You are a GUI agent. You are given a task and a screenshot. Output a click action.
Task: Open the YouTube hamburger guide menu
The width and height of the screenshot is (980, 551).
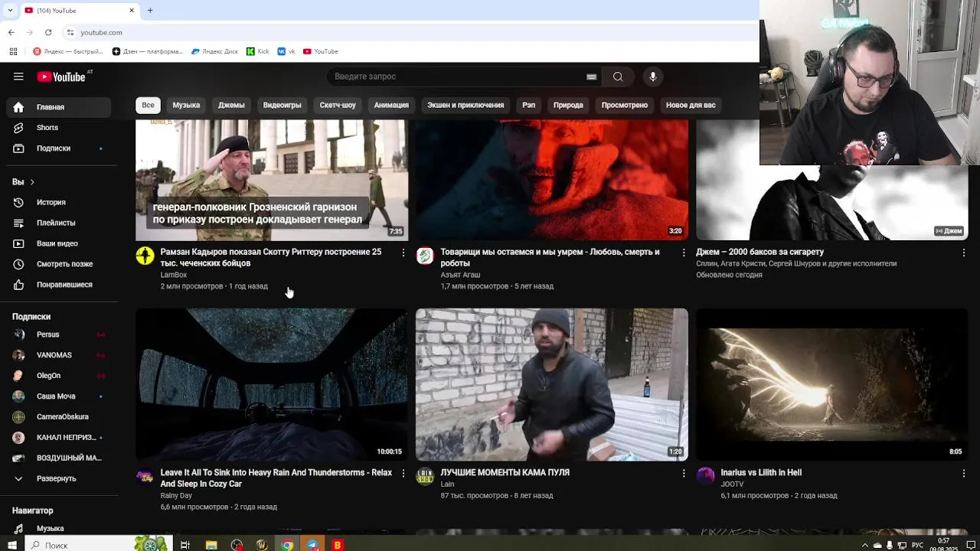(18, 77)
